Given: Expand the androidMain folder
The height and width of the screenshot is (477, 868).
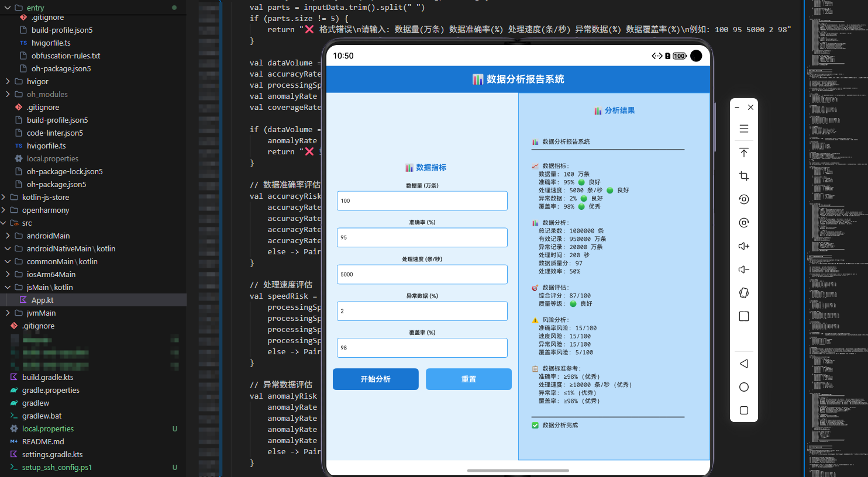Looking at the screenshot, I should coord(8,236).
